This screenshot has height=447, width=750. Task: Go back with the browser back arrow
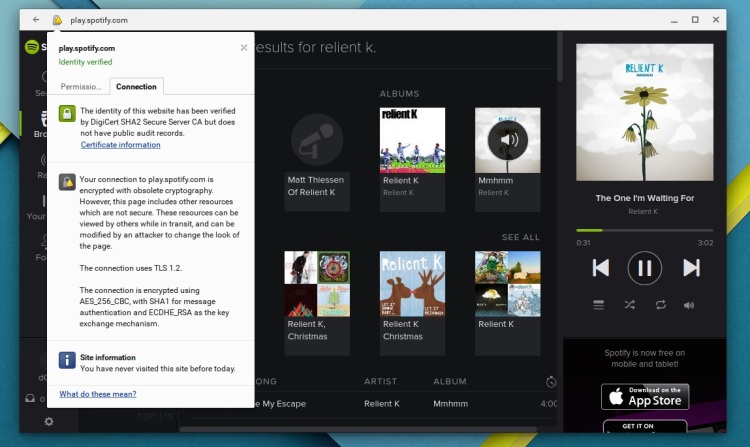(36, 20)
